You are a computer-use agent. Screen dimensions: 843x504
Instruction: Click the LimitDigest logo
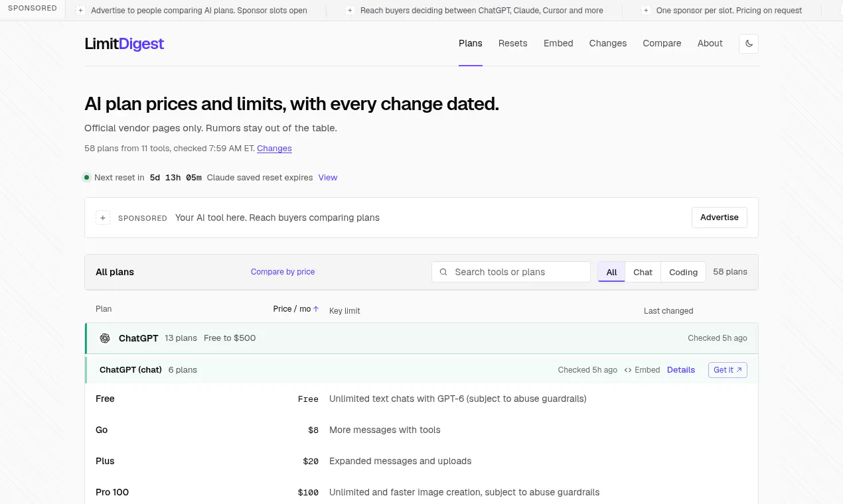(124, 44)
